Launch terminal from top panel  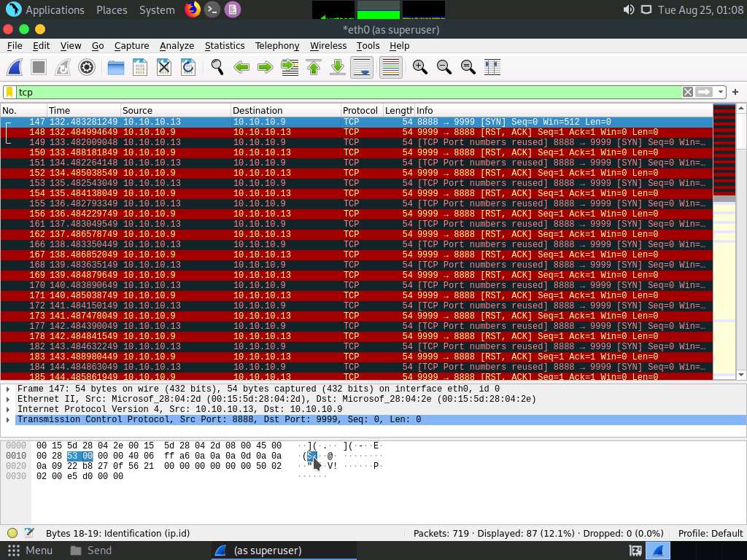[x=212, y=9]
